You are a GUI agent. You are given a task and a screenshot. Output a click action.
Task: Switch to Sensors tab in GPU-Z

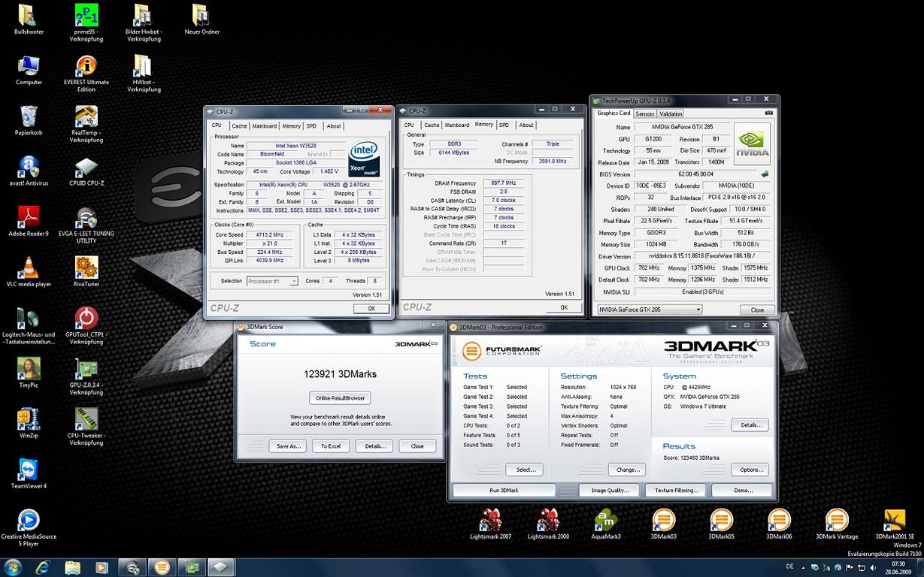click(645, 114)
